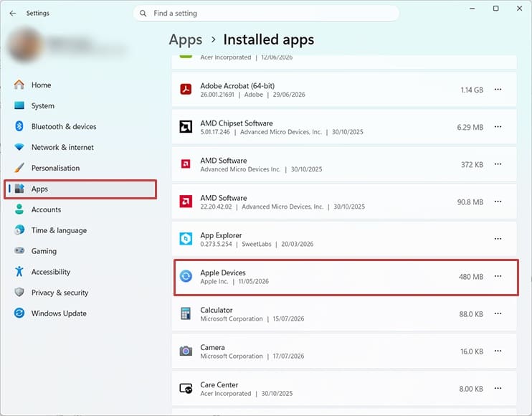Click the Windows Update refresh icon

[x=19, y=313]
